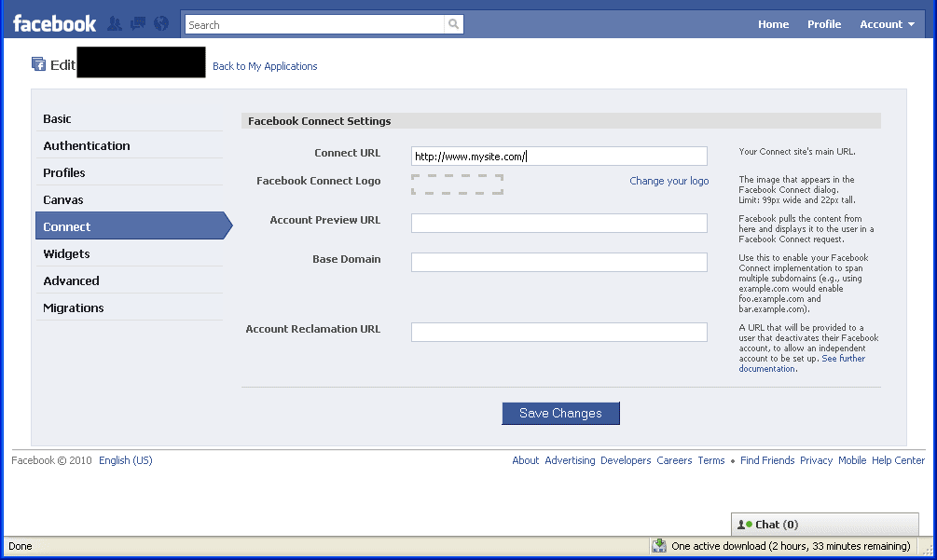Click the chat online status icon
The image size is (937, 560).
pos(745,525)
